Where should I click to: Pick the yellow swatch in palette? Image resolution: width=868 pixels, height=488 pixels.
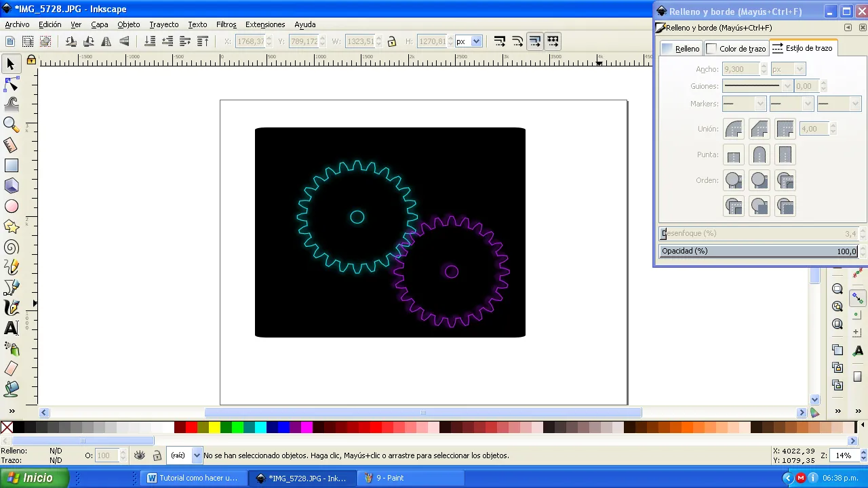(x=214, y=427)
